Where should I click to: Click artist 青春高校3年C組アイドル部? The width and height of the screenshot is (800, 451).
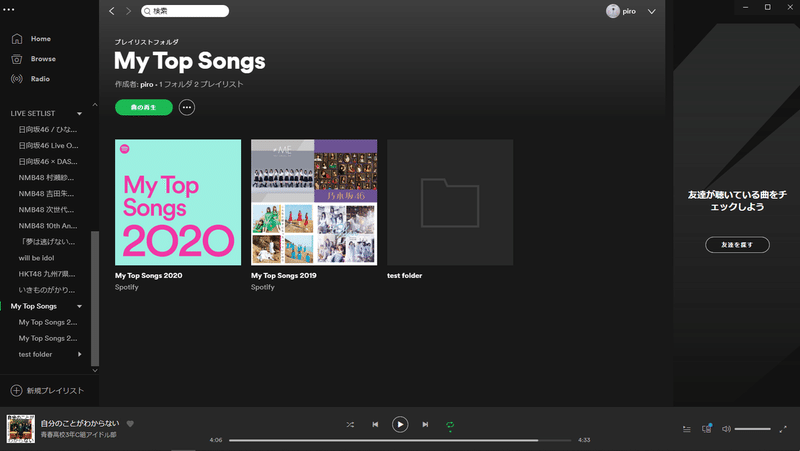point(79,435)
